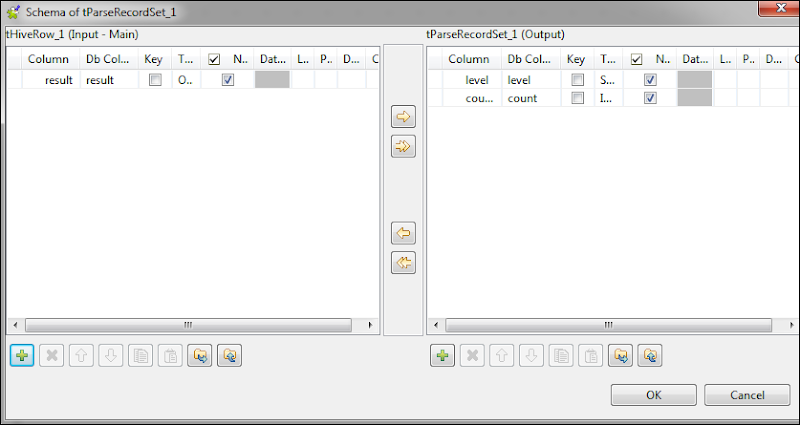Open Type cell of count row
Image resolution: width=800 pixels, height=425 pixels.
(608, 98)
